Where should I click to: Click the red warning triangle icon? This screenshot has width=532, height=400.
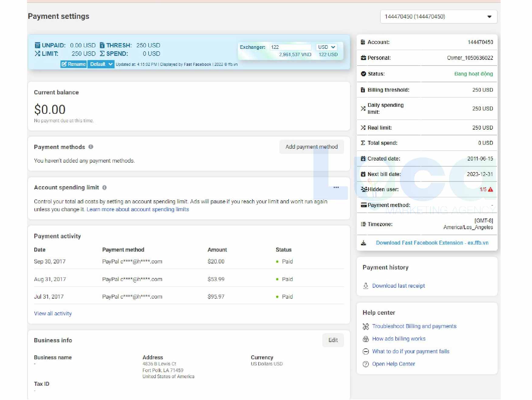tap(490, 189)
